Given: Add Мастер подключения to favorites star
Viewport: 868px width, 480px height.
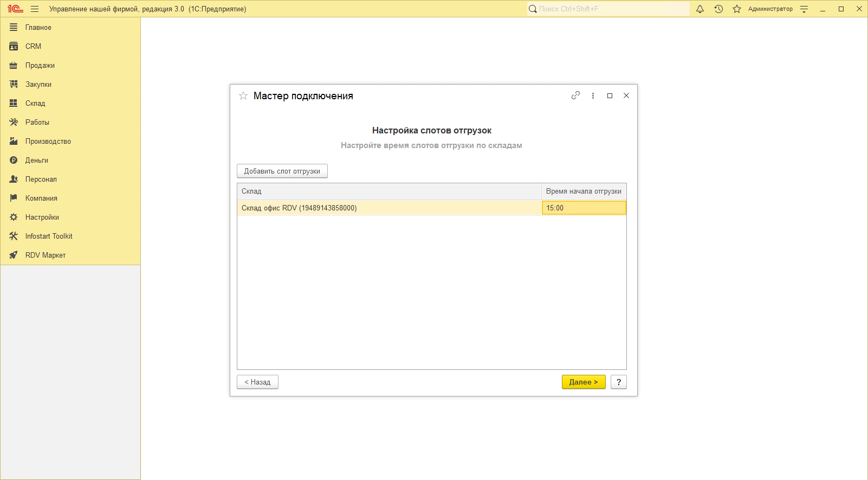Looking at the screenshot, I should click(243, 95).
